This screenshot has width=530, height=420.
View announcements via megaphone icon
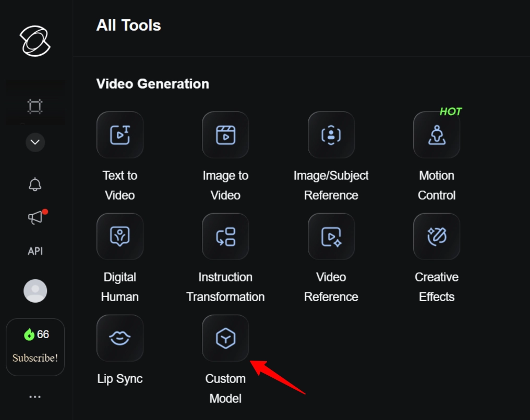[x=35, y=218]
